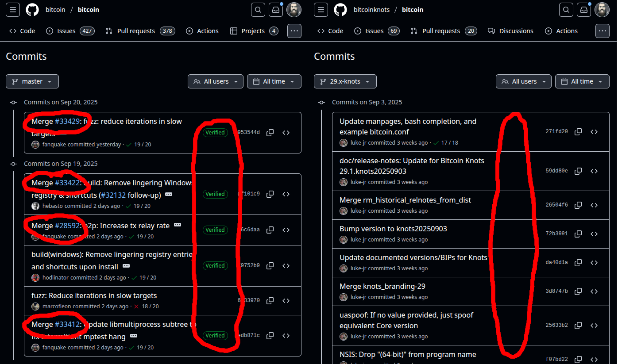Open more navigation options in bitcoinknots window

[x=603, y=31]
